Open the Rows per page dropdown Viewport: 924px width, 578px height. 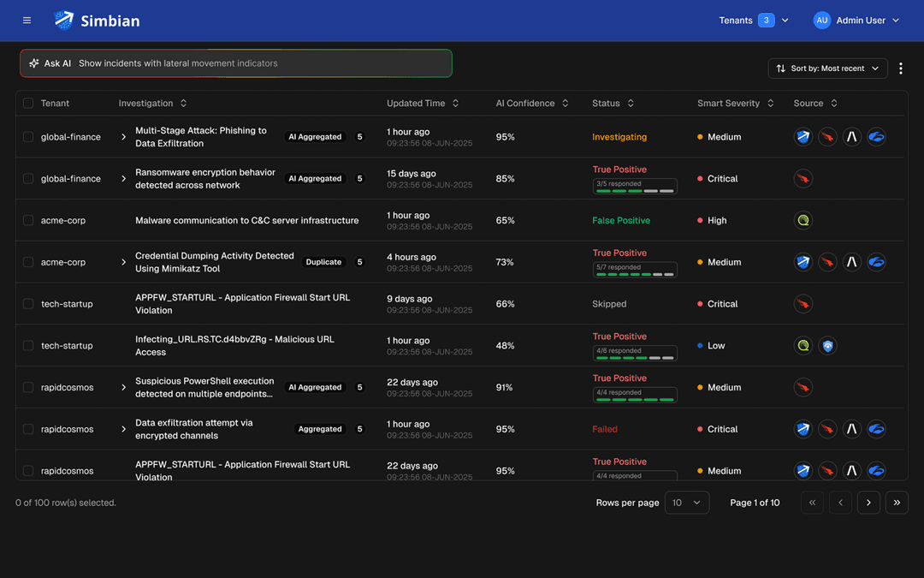(x=687, y=503)
